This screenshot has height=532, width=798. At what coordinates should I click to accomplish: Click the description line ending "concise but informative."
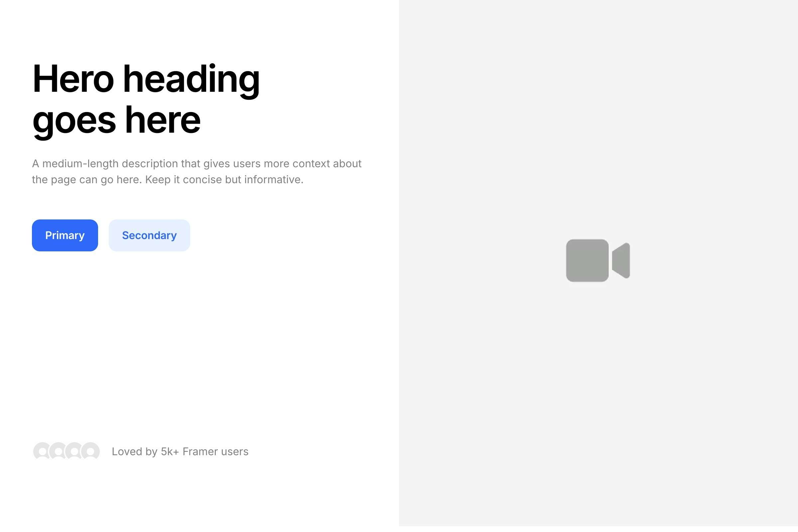[x=167, y=180]
